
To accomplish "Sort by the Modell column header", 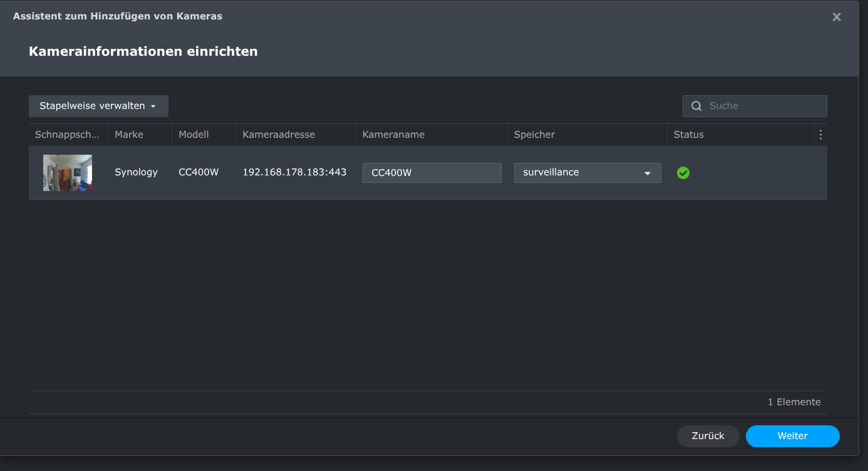I will (194, 135).
